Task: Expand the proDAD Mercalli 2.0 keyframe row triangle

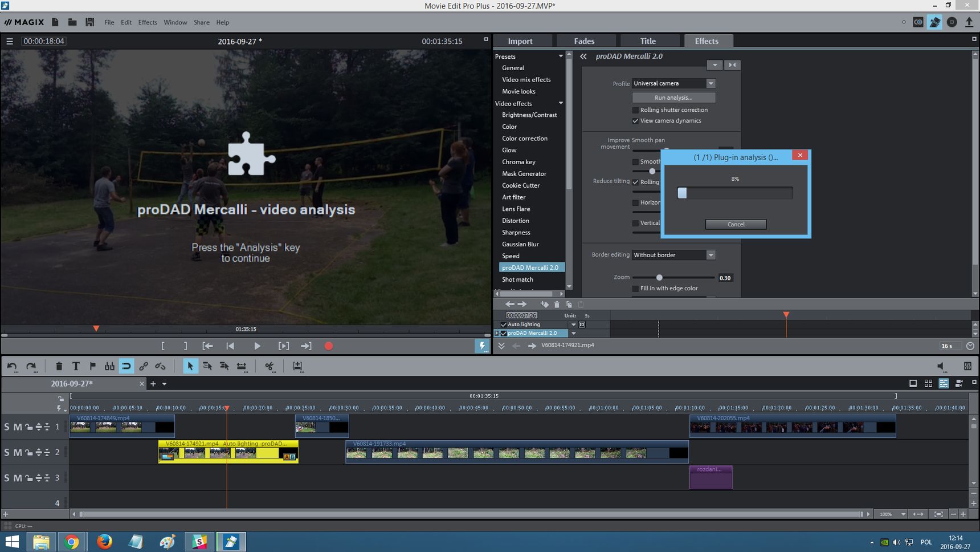Action: click(x=497, y=333)
